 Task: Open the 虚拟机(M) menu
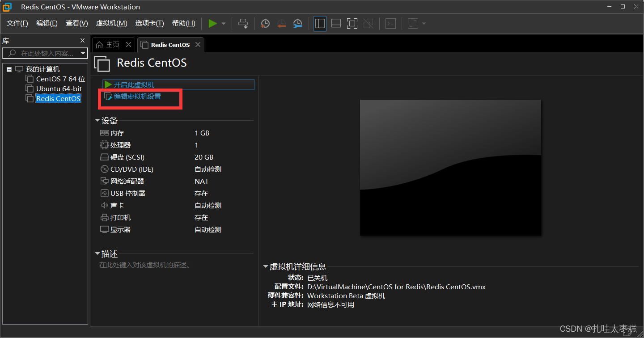(x=111, y=23)
